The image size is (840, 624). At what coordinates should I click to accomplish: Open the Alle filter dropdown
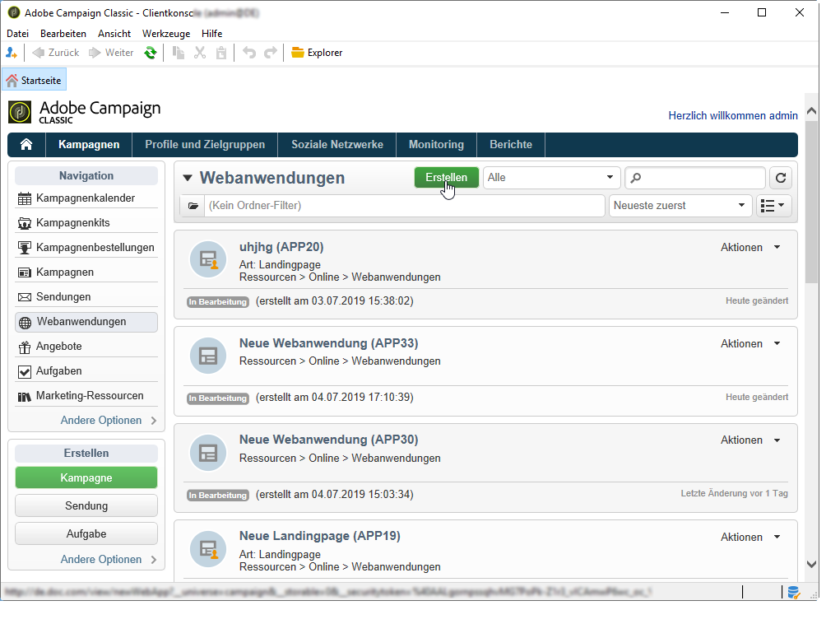[x=551, y=178]
